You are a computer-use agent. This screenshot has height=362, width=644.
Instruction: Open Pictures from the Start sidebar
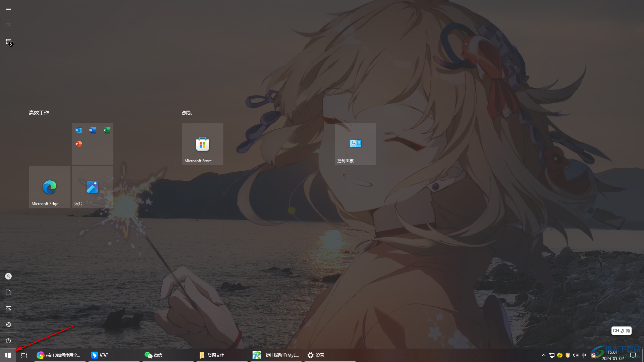click(8, 308)
